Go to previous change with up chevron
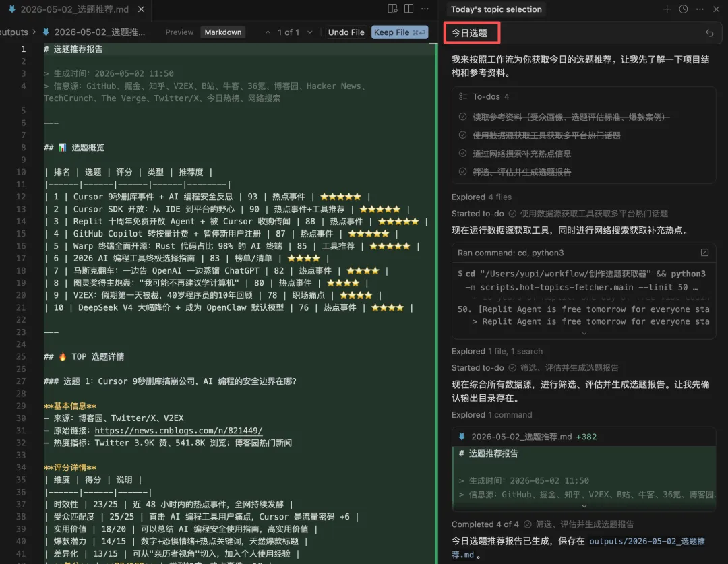 [x=268, y=32]
